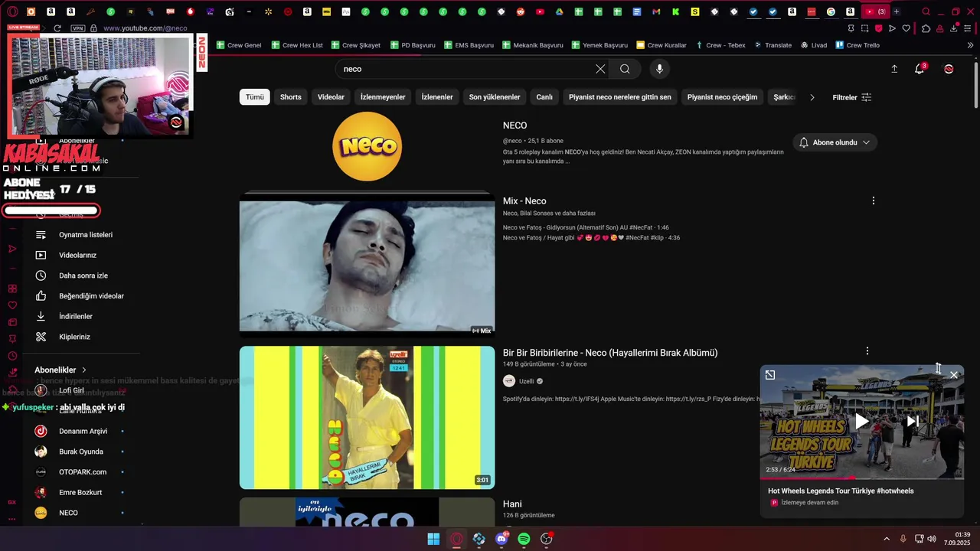Open the Abone olundu subscription dropdown

tap(835, 142)
